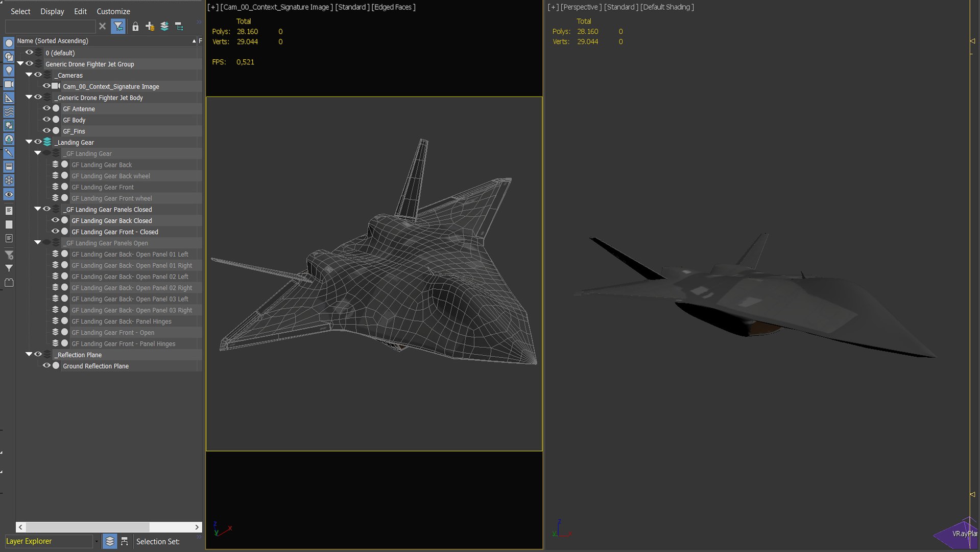This screenshot has width=980, height=552.
Task: Click horizontal scrollbar right arrow
Action: (x=197, y=527)
